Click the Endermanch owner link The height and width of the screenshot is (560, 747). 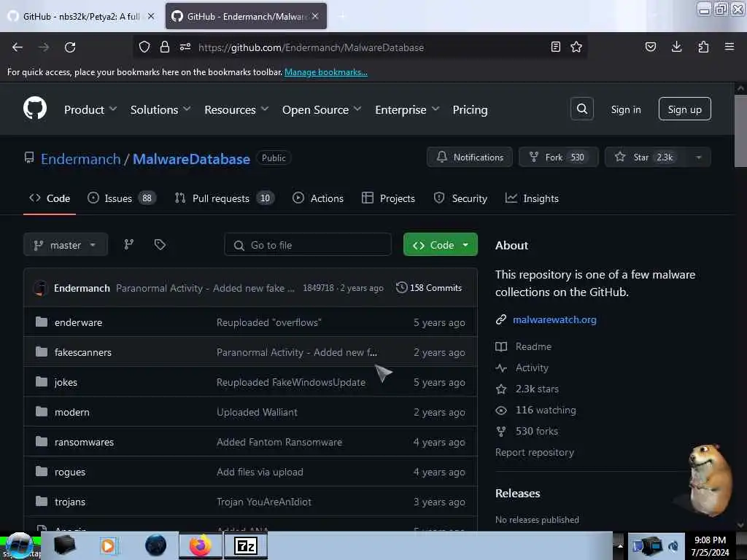80,158
